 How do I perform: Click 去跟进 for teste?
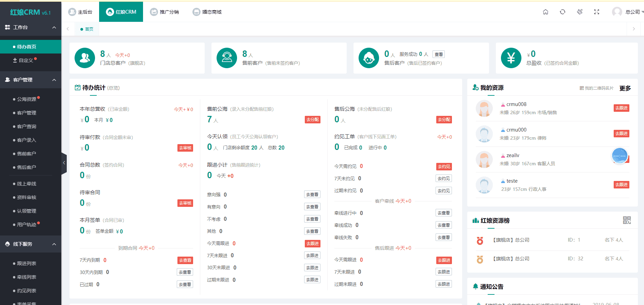(x=622, y=185)
